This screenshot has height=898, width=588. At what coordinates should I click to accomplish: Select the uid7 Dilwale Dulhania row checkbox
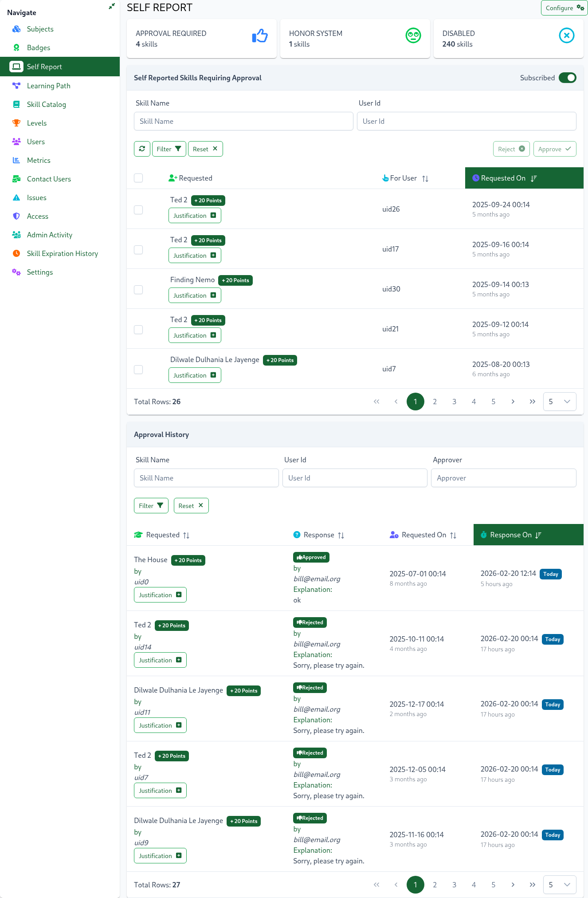tap(138, 370)
